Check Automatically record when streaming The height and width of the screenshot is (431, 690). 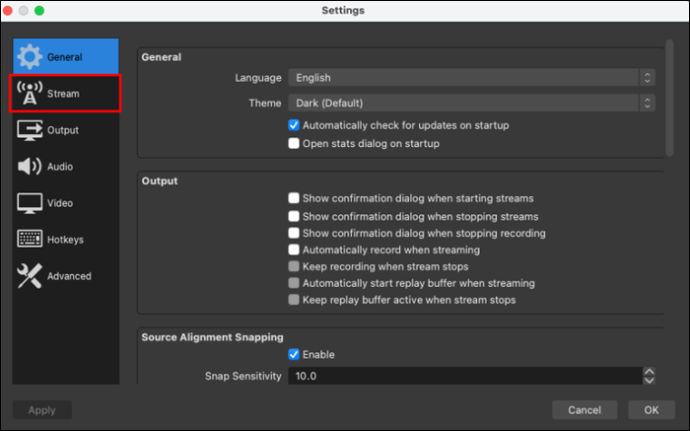click(x=294, y=250)
